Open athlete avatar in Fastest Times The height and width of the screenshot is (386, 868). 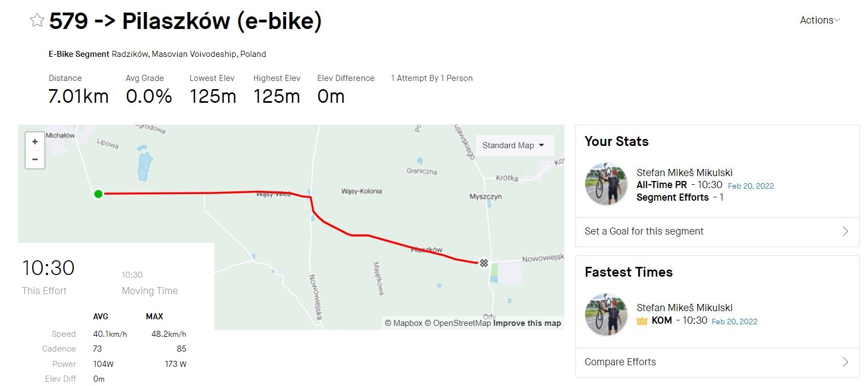(x=606, y=314)
